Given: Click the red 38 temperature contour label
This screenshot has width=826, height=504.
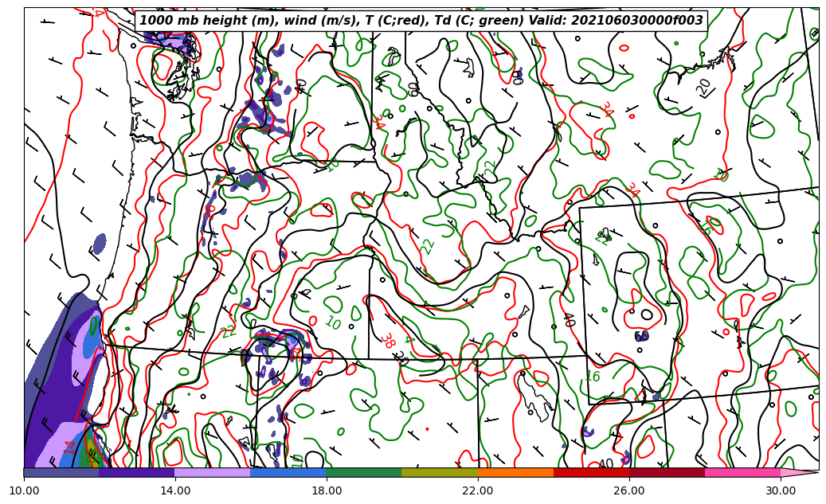Looking at the screenshot, I should pyautogui.click(x=387, y=340).
